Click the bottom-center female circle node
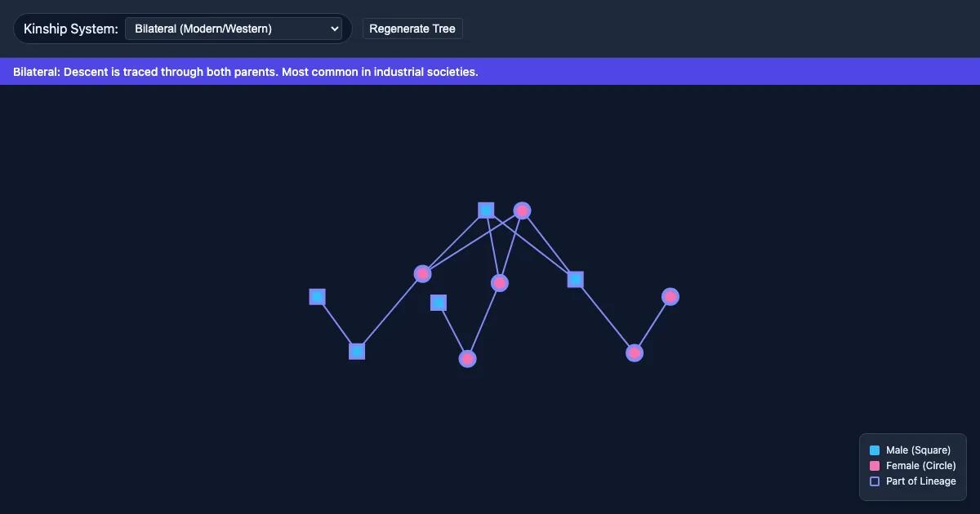This screenshot has height=514, width=980. tap(467, 359)
